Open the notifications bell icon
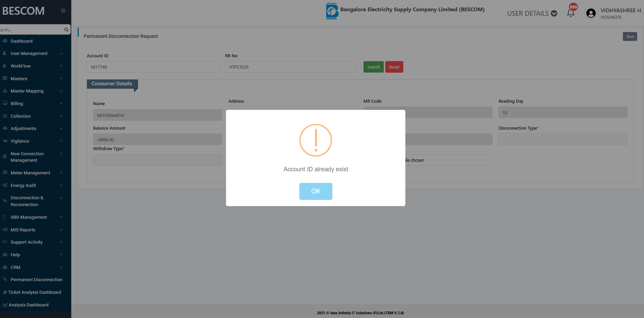644x318 pixels. pyautogui.click(x=571, y=13)
